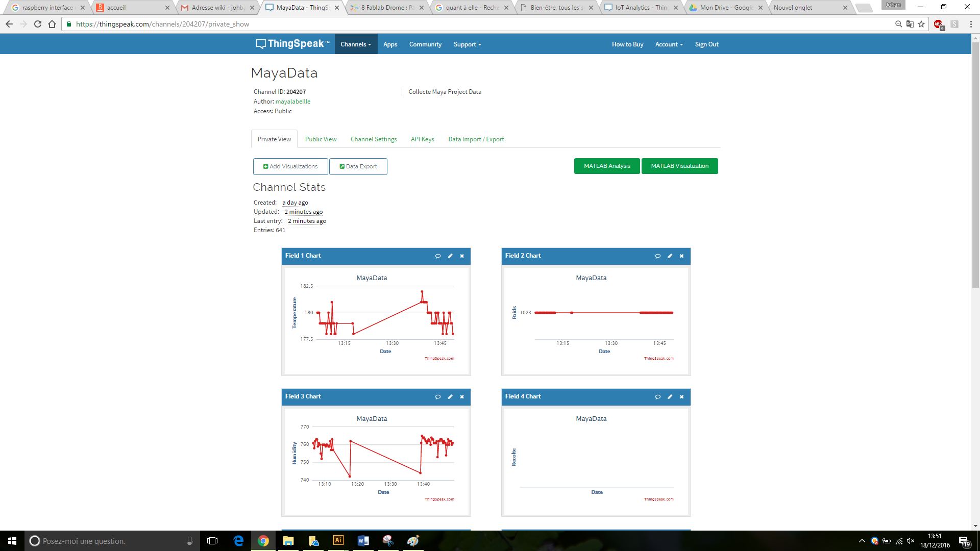Expand the Support dropdown menu
Image resolution: width=980 pixels, height=551 pixels.
[x=467, y=44]
